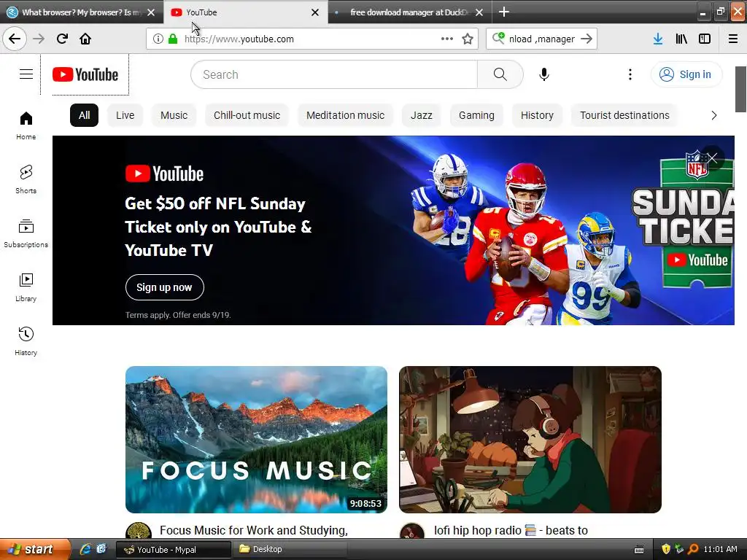This screenshot has height=560, width=747.
Task: Select the Music filter chip
Action: (174, 115)
